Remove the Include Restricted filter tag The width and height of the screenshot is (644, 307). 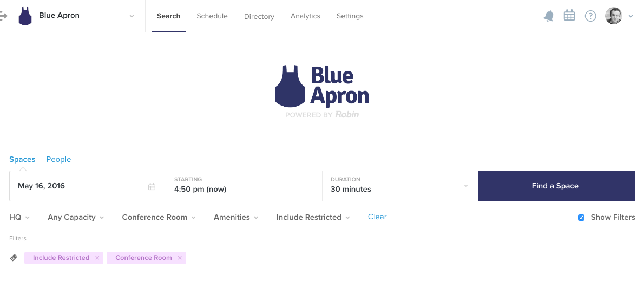coord(97,258)
